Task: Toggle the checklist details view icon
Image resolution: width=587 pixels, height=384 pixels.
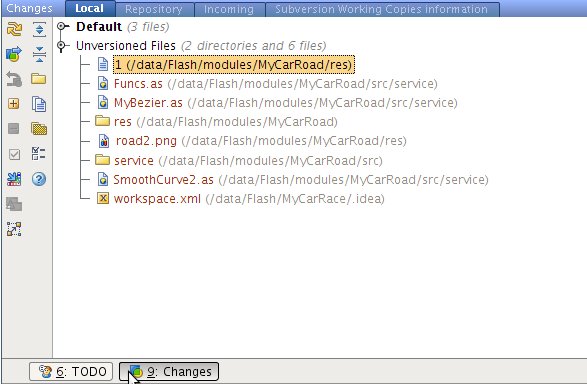Action: coord(39,153)
